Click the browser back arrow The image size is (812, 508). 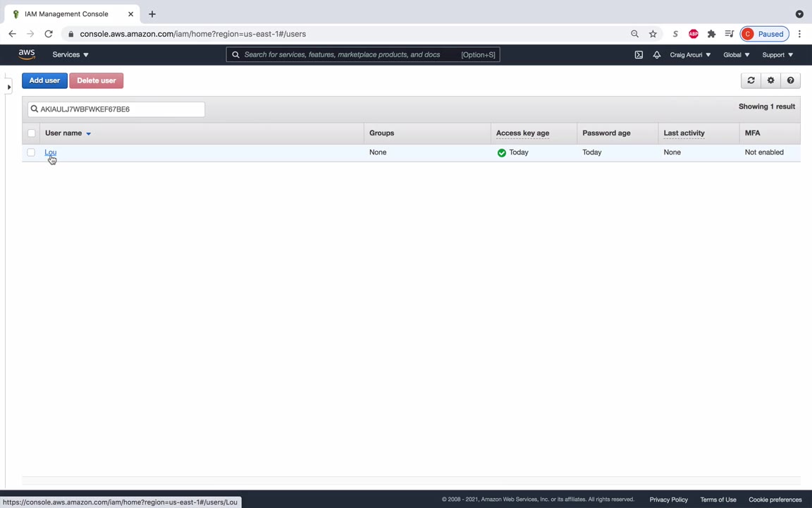click(13, 34)
